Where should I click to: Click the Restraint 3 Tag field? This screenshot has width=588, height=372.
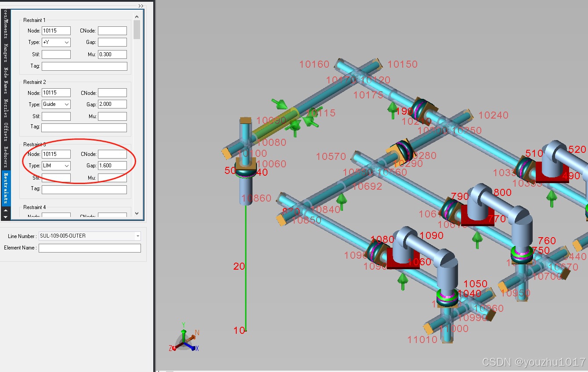84,190
